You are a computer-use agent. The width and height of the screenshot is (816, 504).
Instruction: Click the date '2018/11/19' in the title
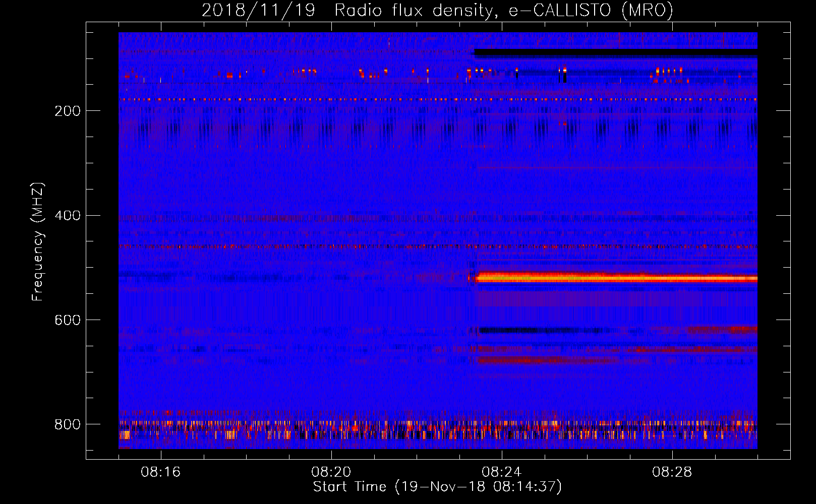click(x=258, y=10)
